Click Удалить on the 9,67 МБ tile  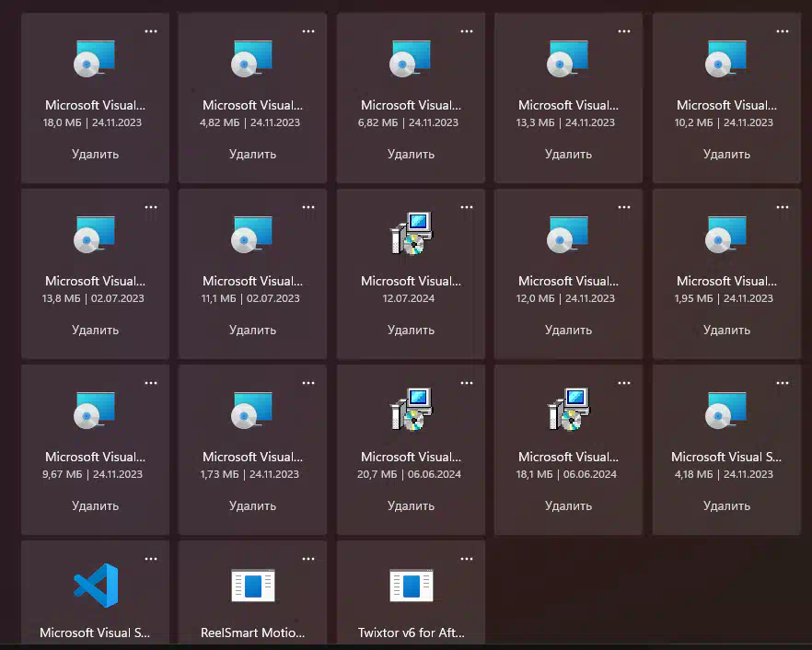pos(96,506)
